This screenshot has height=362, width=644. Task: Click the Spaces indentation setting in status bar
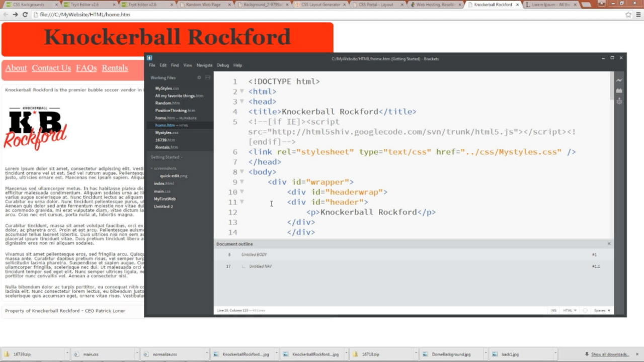(x=602, y=311)
